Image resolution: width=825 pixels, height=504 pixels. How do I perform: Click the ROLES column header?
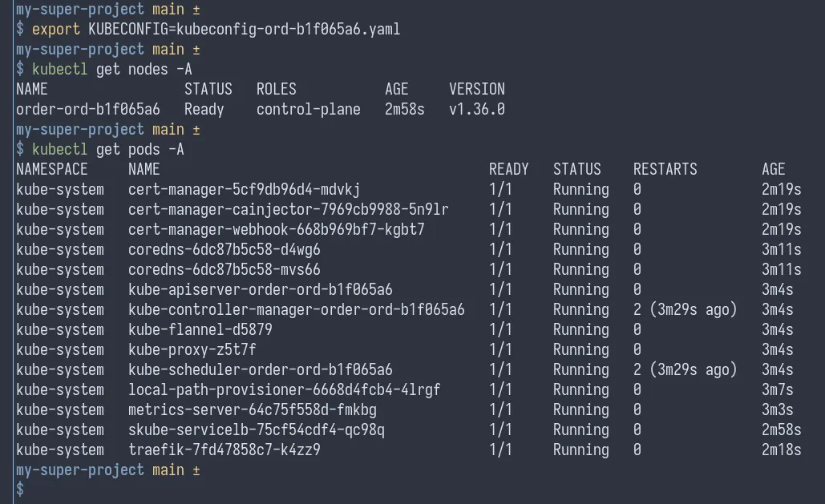pyautogui.click(x=277, y=90)
